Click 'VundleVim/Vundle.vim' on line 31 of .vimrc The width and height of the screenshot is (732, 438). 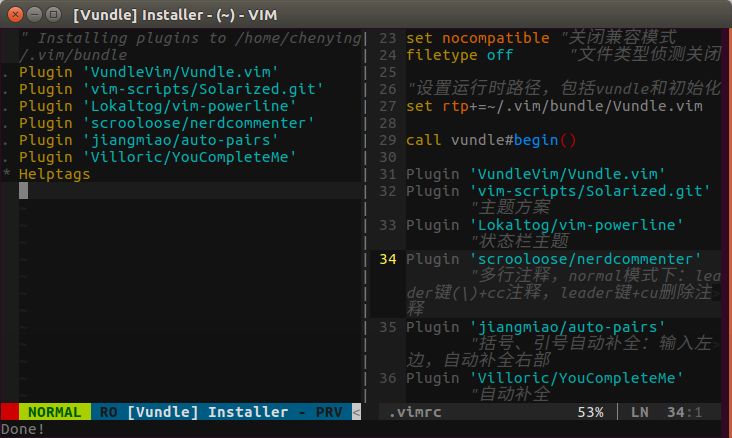[x=567, y=174]
